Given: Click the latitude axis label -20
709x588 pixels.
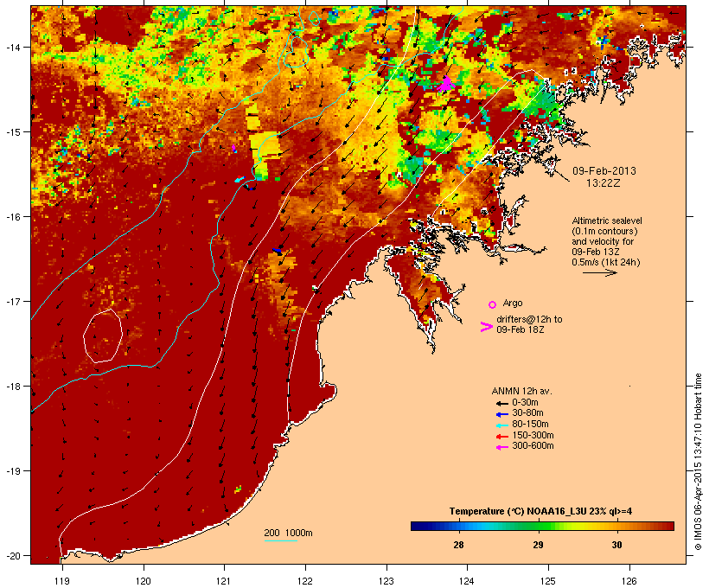Looking at the screenshot, I should pyautogui.click(x=12, y=555).
